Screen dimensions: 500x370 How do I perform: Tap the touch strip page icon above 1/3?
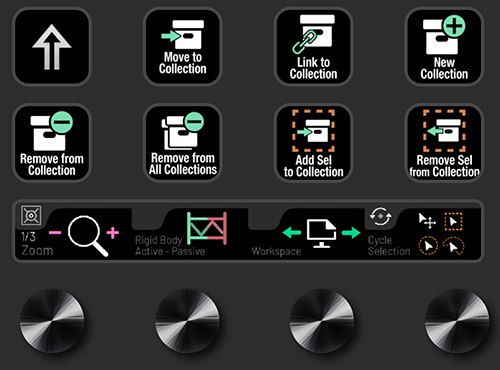click(x=31, y=215)
